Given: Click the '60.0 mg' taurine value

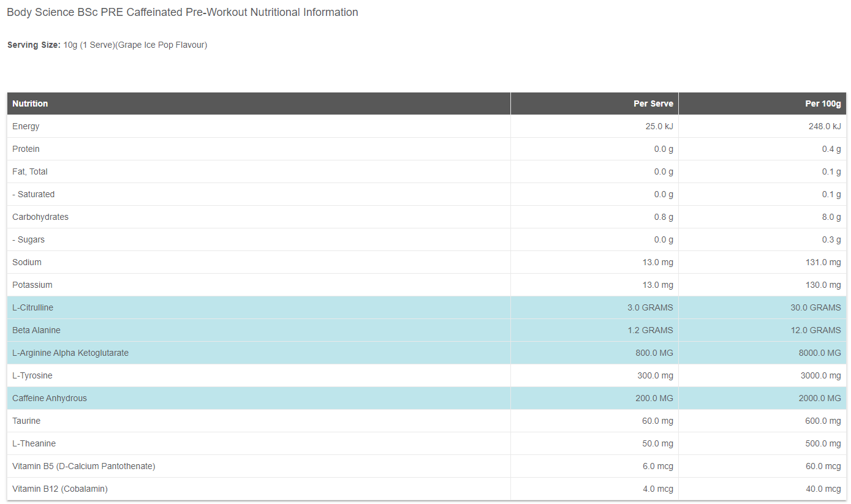Looking at the screenshot, I should [657, 421].
